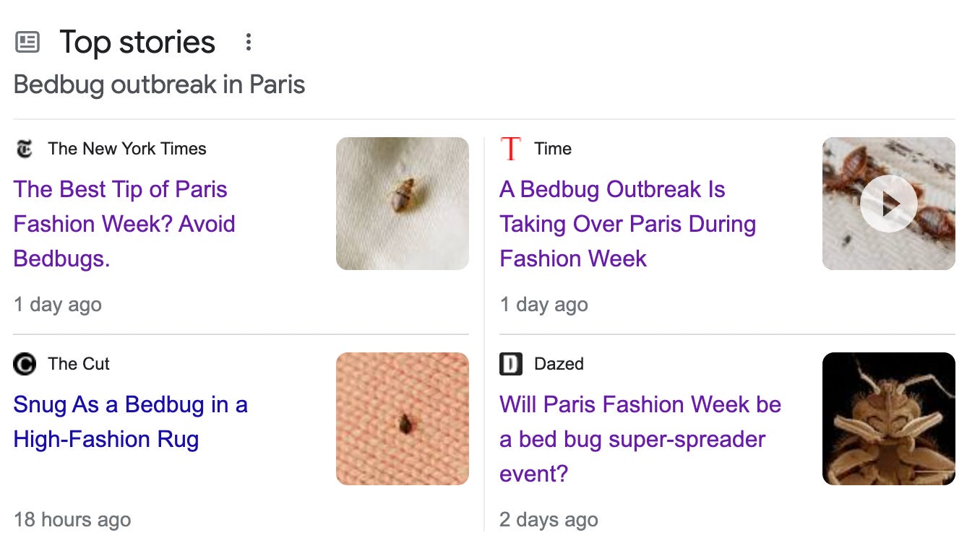980x543 pixels.
Task: Click the magnified bedbug thumbnail for Dazed
Action: [x=888, y=418]
